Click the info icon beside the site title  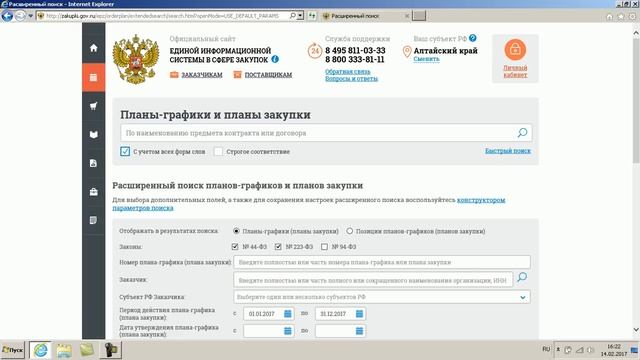tap(275, 59)
